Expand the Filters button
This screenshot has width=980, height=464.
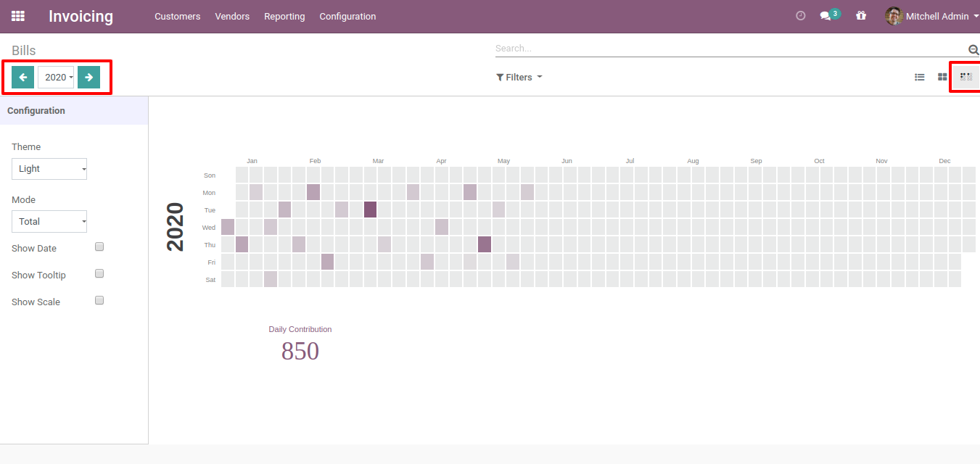(519, 77)
